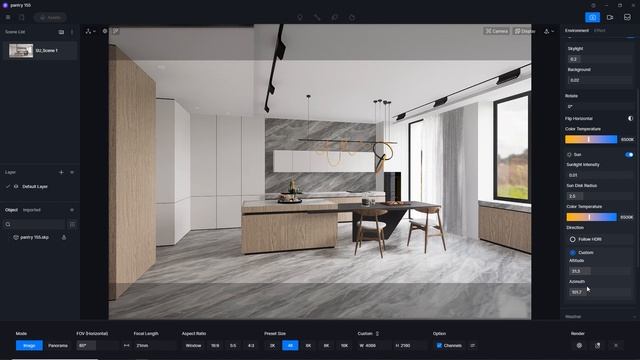
Task: Open viewport settings gear icon
Action: coord(105,31)
